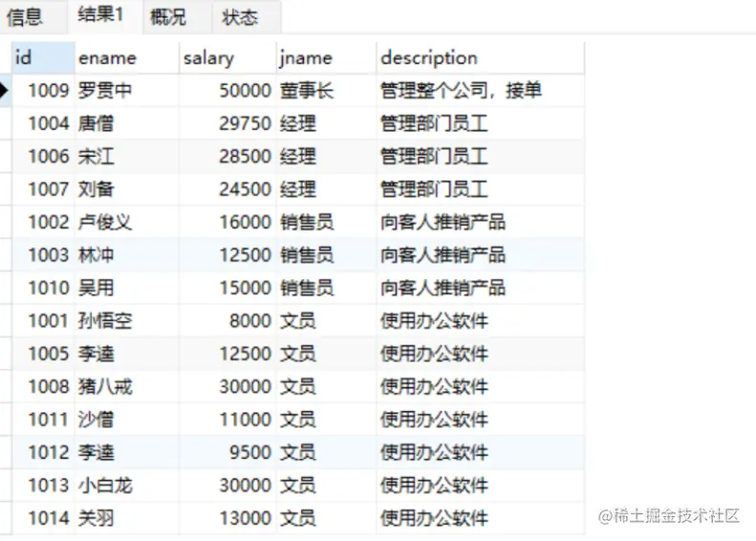Select 使用办公软件 description in row 1014

pyautogui.click(x=480, y=518)
